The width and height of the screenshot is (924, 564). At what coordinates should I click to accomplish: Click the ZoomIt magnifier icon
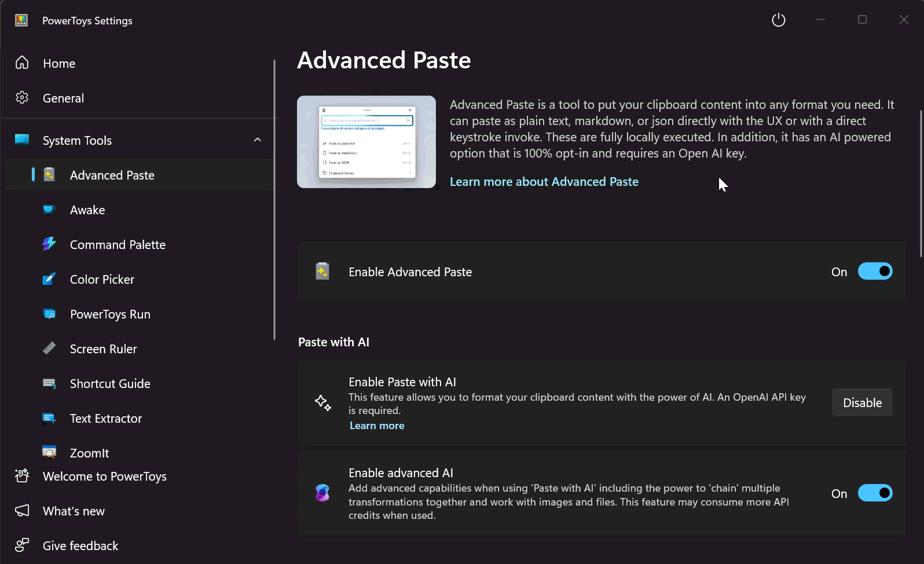(x=49, y=452)
